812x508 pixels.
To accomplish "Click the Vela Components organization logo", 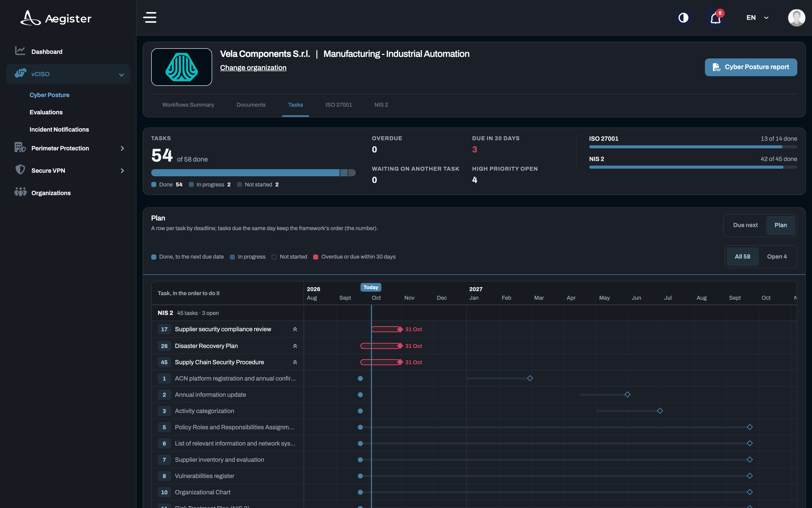I will [181, 67].
